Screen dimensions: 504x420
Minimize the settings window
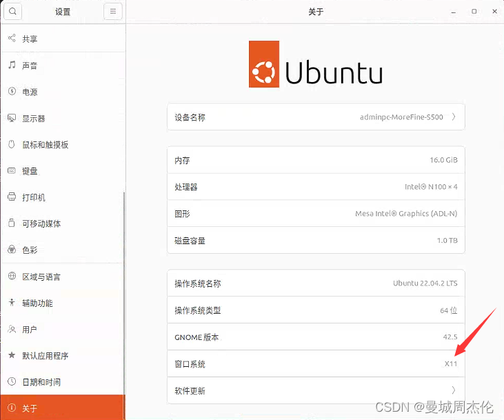(454, 12)
